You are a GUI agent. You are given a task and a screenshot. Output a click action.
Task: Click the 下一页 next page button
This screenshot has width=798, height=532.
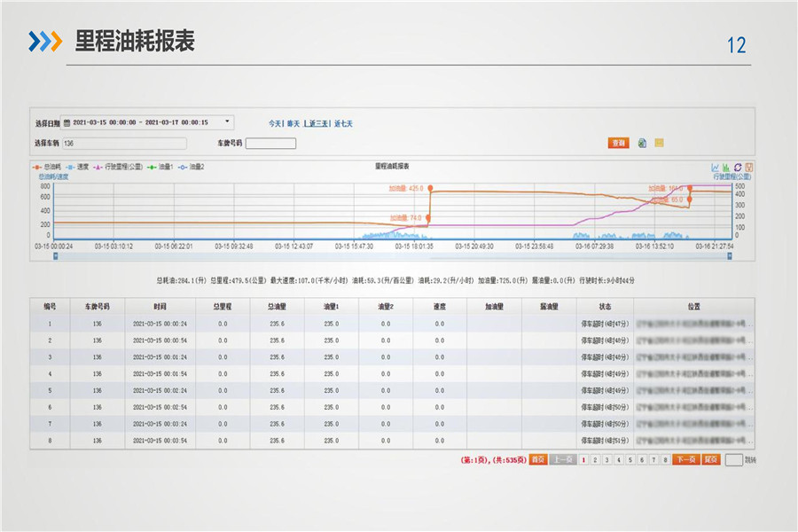tap(685, 459)
